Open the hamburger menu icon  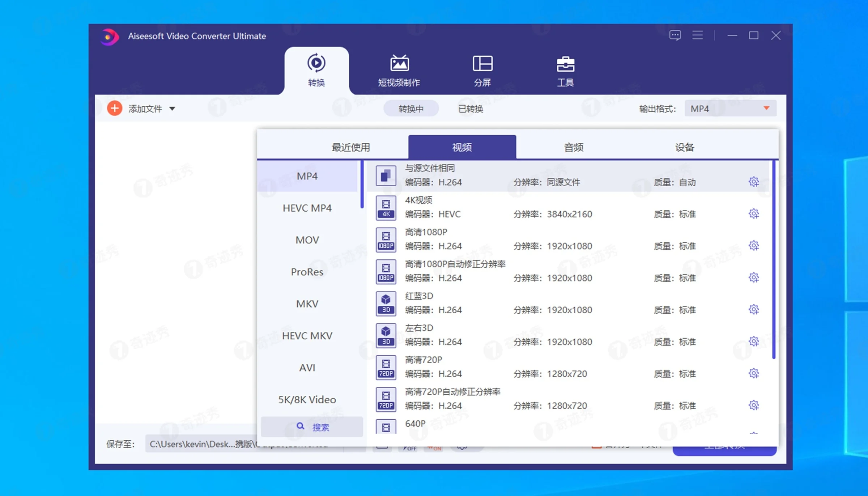(x=697, y=35)
